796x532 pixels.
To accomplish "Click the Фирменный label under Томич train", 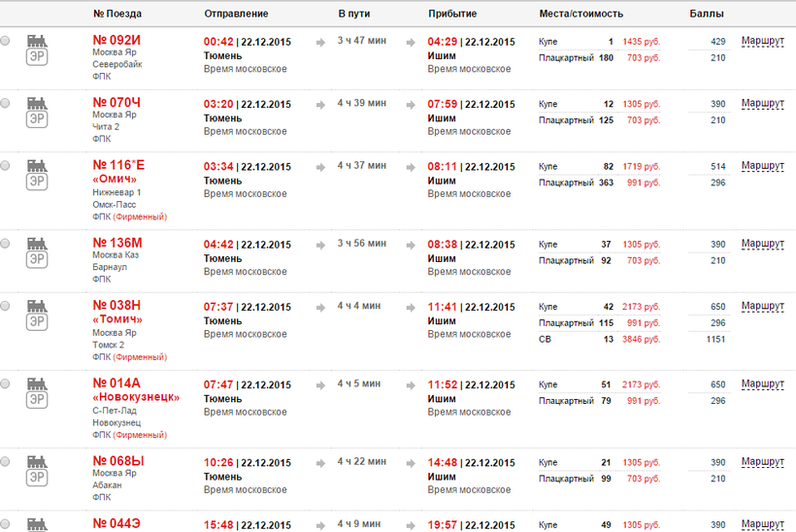I will click(x=141, y=356).
